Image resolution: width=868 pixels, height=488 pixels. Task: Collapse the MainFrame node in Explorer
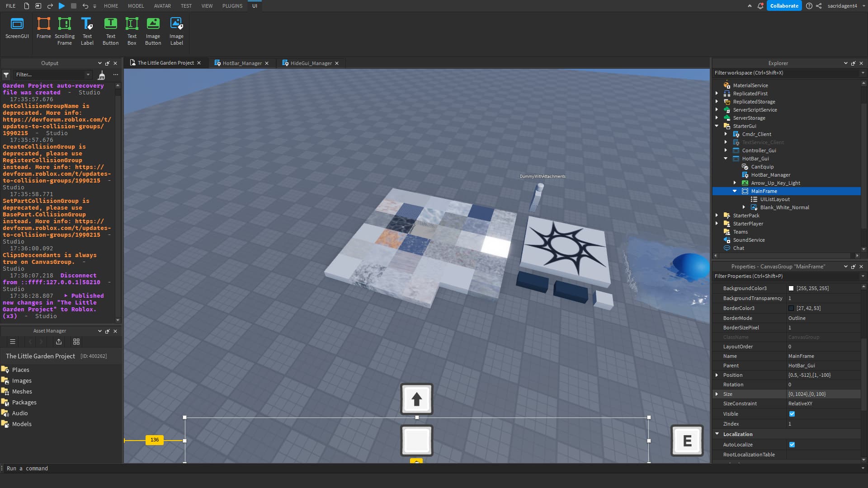click(x=735, y=191)
